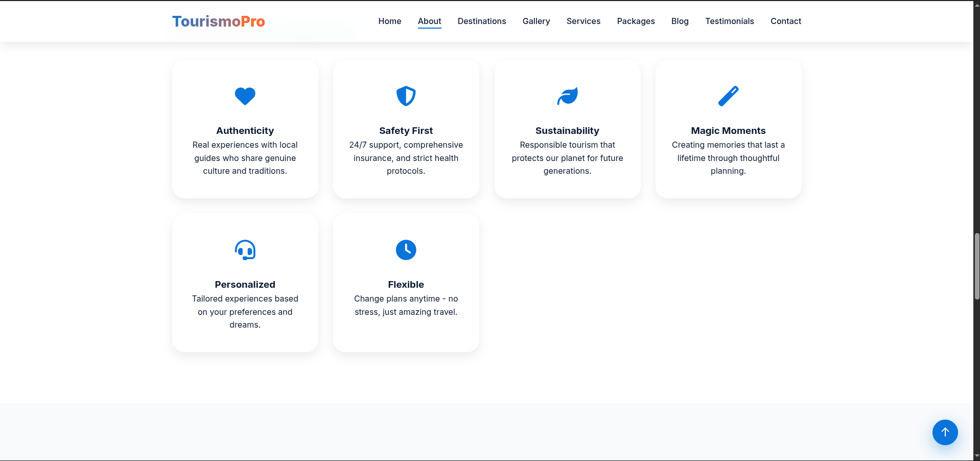This screenshot has width=980, height=461.
Task: Open Testimonials in the navbar
Action: pyautogui.click(x=729, y=21)
